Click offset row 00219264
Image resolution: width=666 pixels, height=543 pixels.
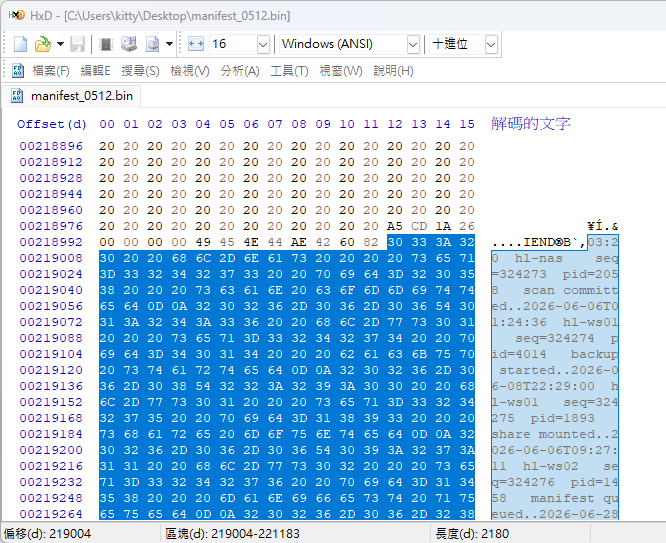coord(51,514)
